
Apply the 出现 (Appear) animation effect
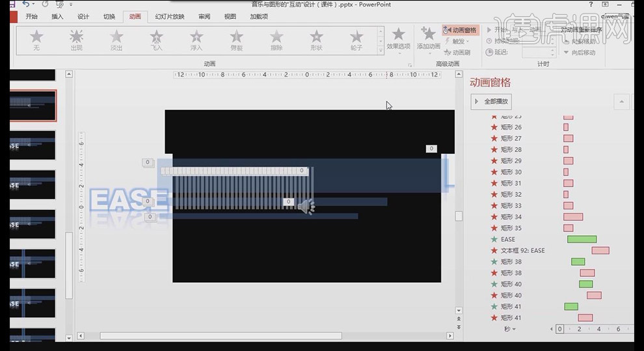click(76, 40)
